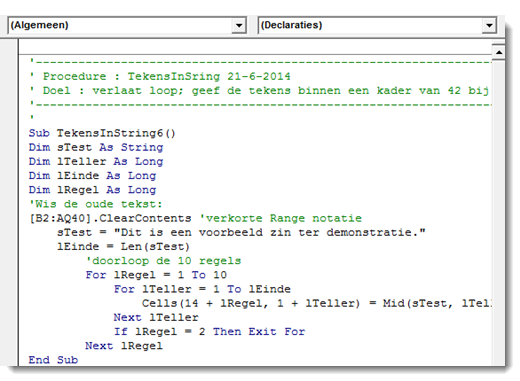Click the 'Wis de oude tekst: comment

pyautogui.click(x=96, y=204)
